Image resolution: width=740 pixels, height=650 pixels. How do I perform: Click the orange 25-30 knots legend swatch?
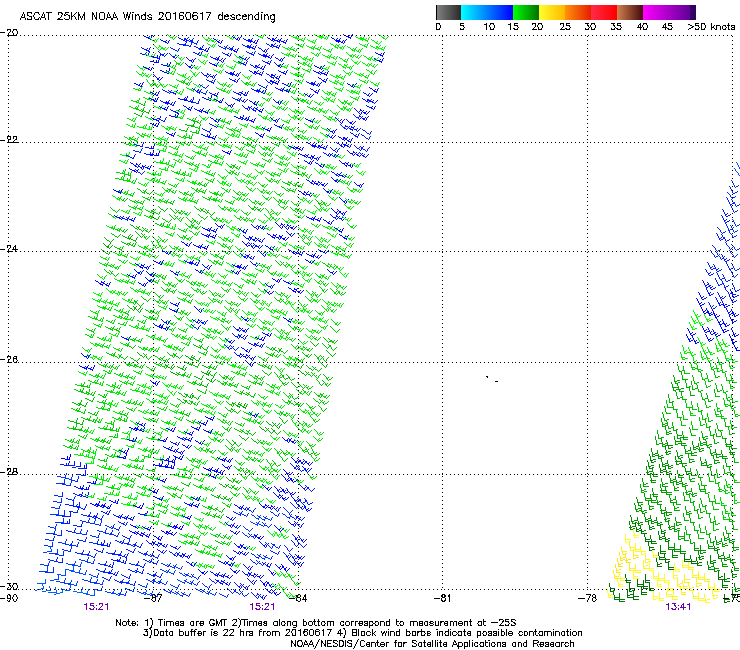tap(578, 12)
